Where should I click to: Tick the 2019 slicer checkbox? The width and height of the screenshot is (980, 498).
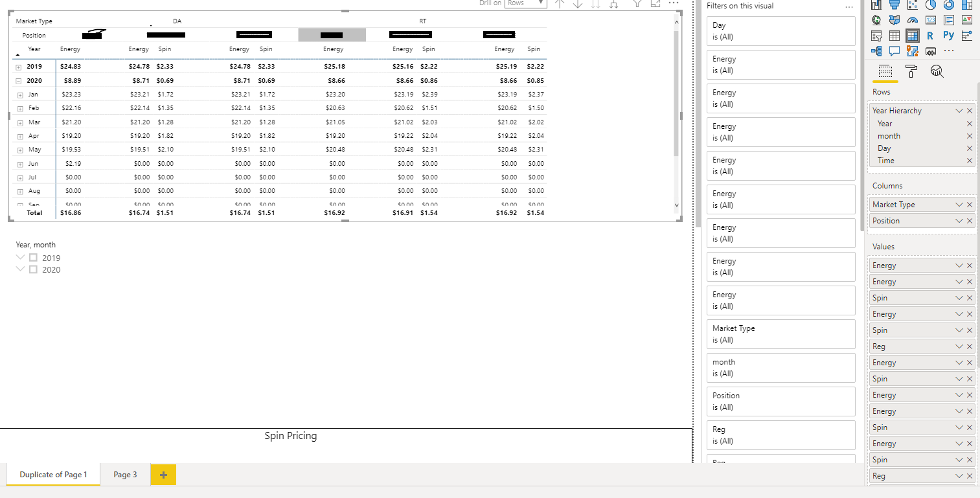click(x=34, y=258)
